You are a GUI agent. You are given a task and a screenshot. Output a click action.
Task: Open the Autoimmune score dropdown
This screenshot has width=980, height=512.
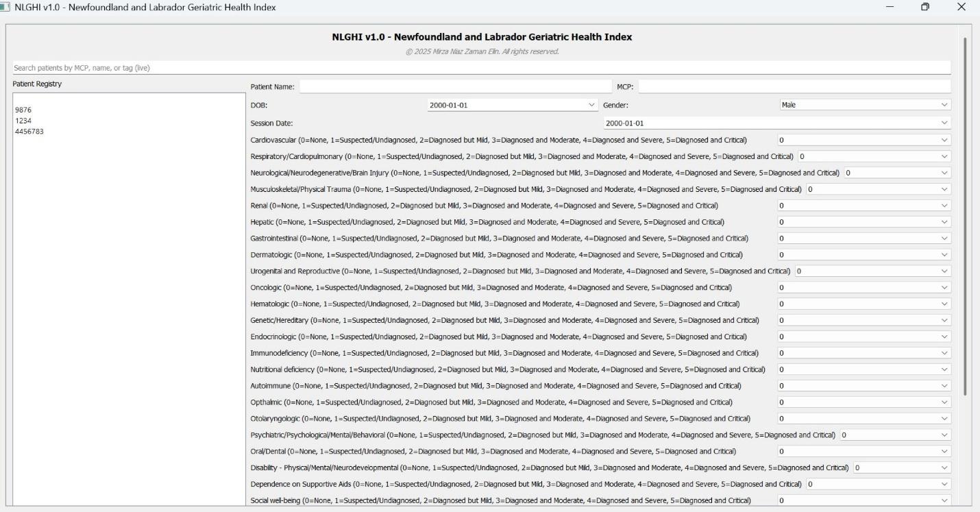[864, 386]
